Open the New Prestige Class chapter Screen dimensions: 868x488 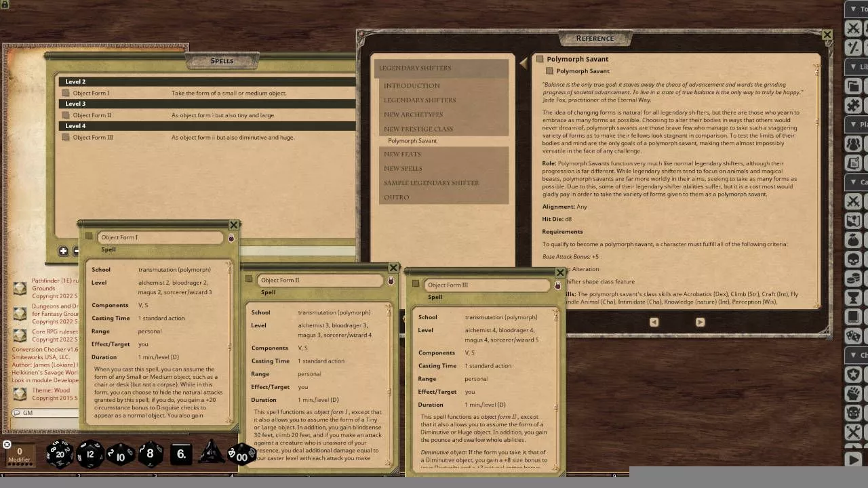tap(441, 129)
